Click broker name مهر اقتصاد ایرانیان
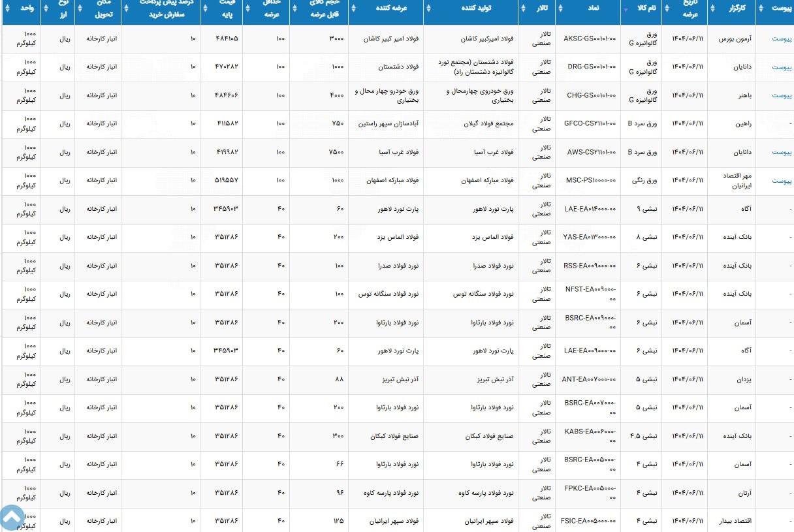 (737, 181)
